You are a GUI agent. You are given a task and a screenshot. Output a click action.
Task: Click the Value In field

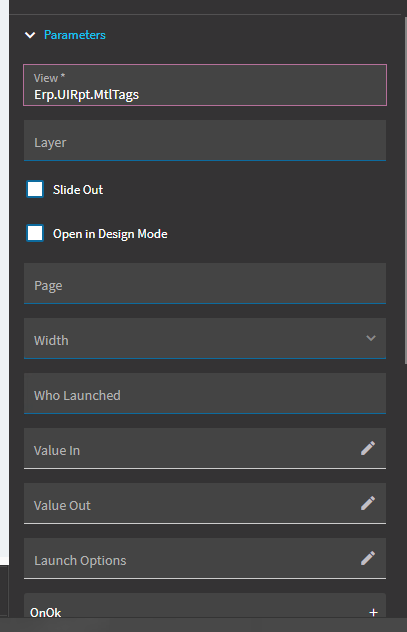coord(205,448)
